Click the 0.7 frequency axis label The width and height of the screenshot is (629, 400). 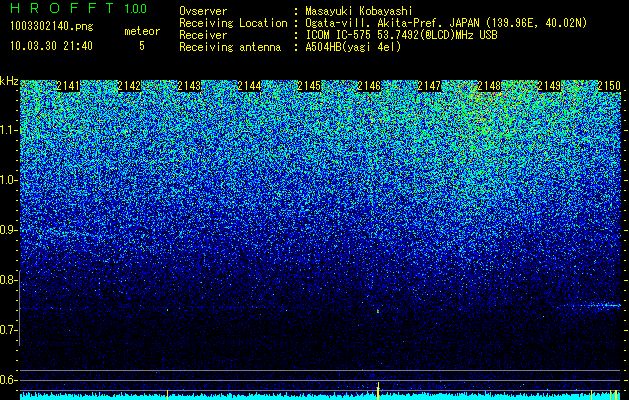point(8,330)
